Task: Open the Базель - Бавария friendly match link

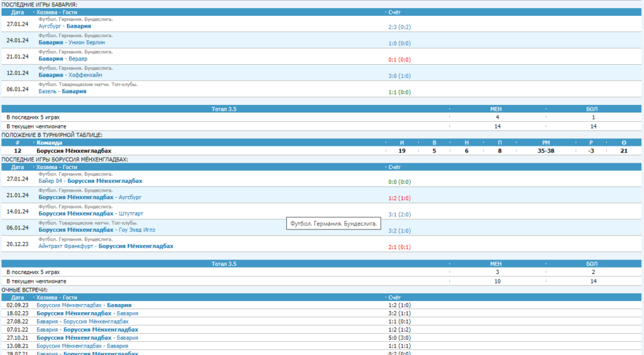Action: 62,92
